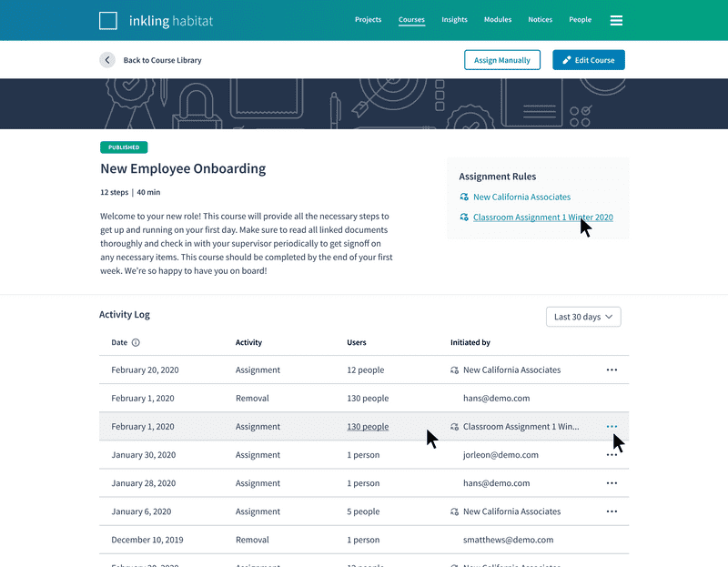728x567 pixels.
Task: Go back to Course Library
Action: point(163,60)
